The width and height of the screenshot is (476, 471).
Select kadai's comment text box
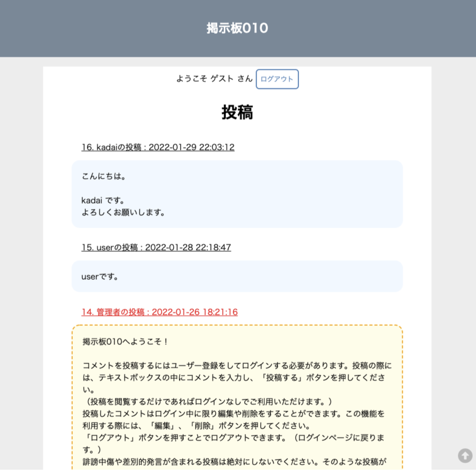[236, 193]
